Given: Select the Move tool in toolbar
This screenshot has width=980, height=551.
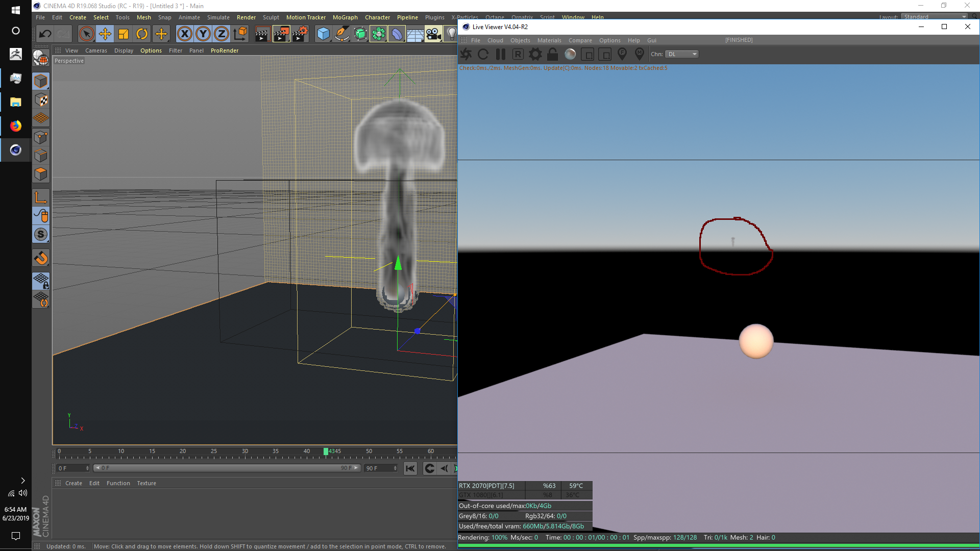Looking at the screenshot, I should pos(105,34).
